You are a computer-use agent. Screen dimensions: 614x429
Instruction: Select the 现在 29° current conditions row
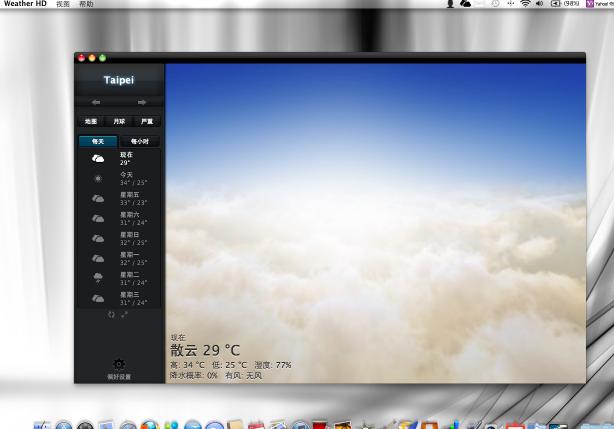click(x=119, y=158)
